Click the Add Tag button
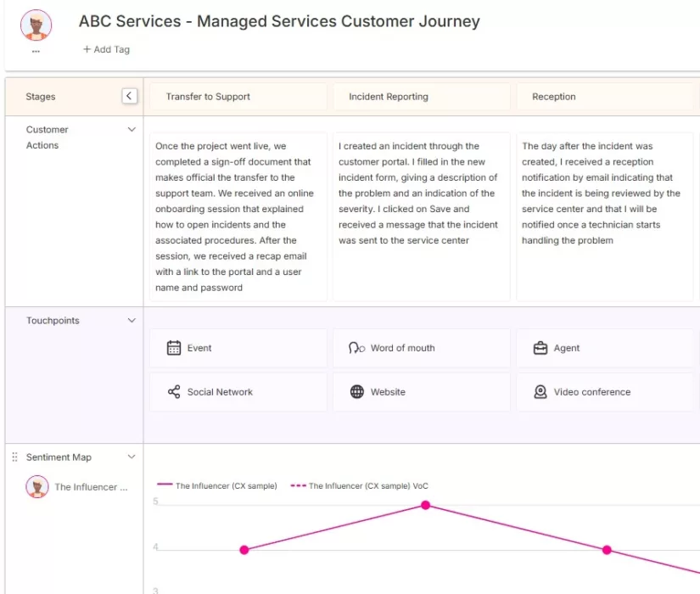The height and width of the screenshot is (594, 700). click(106, 49)
